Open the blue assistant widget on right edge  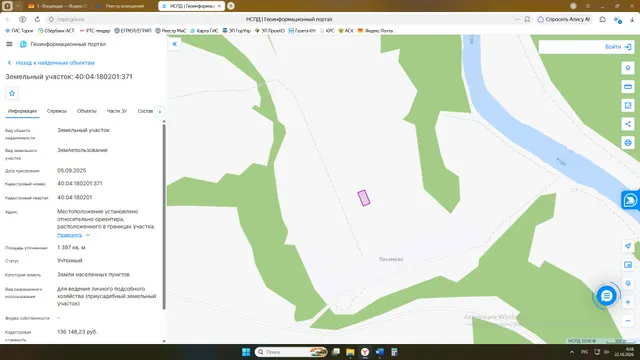630,200
